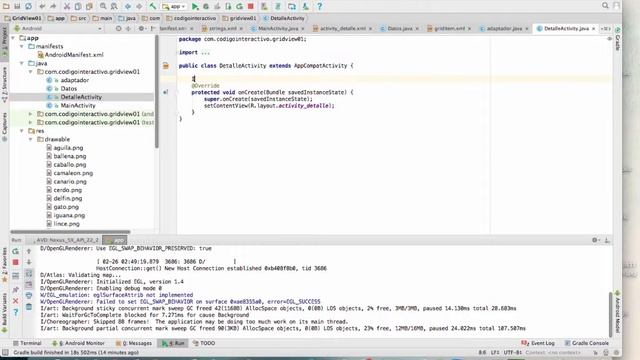Toggle Project side tool window tab

pyautogui.click(x=4, y=43)
